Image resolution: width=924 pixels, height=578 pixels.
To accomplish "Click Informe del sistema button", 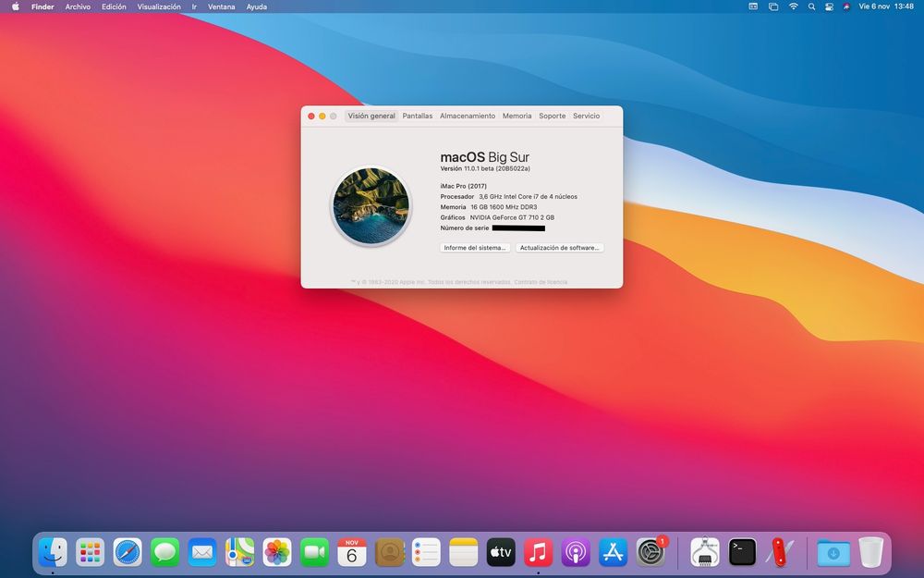I will [x=475, y=248].
